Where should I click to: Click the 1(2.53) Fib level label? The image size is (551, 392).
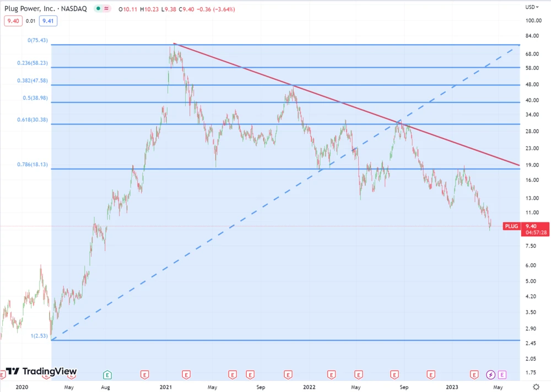[39, 336]
